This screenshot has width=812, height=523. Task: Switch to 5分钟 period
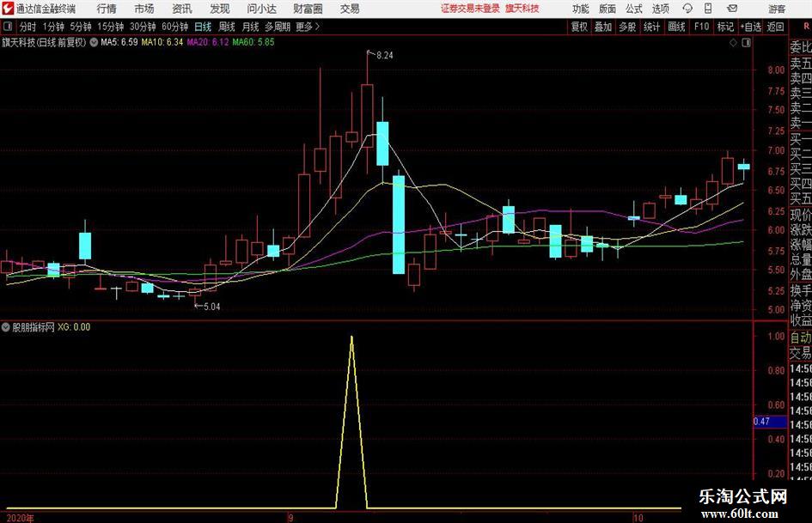[81, 27]
